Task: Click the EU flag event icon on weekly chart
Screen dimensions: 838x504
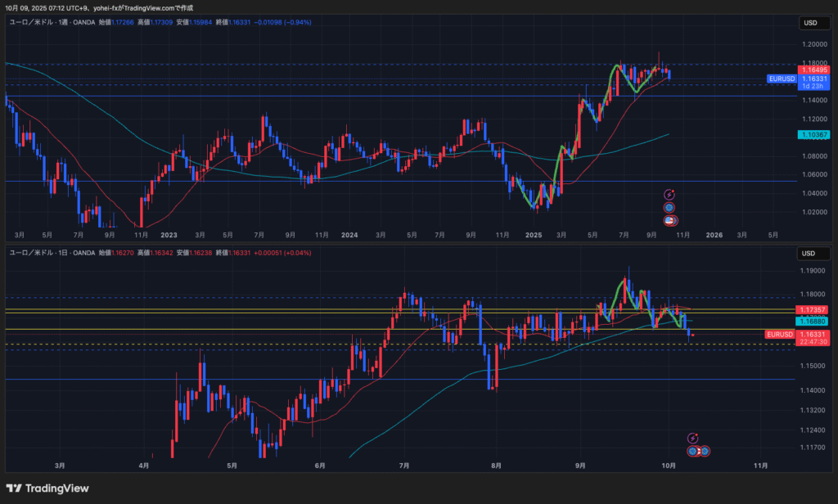Action: 669,208
